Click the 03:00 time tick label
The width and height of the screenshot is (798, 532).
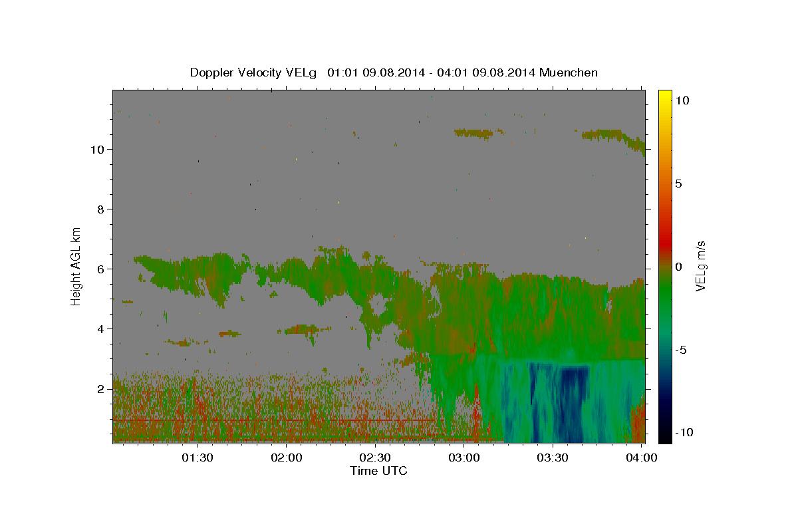pos(464,458)
